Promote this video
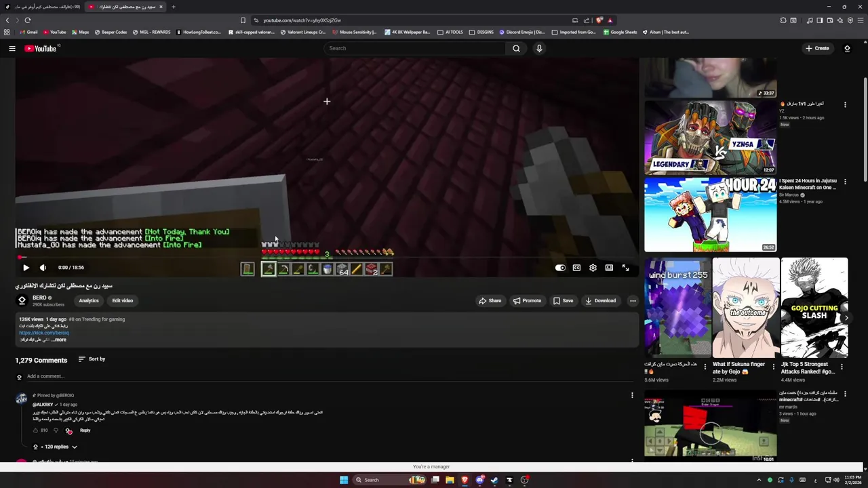 [x=527, y=300]
